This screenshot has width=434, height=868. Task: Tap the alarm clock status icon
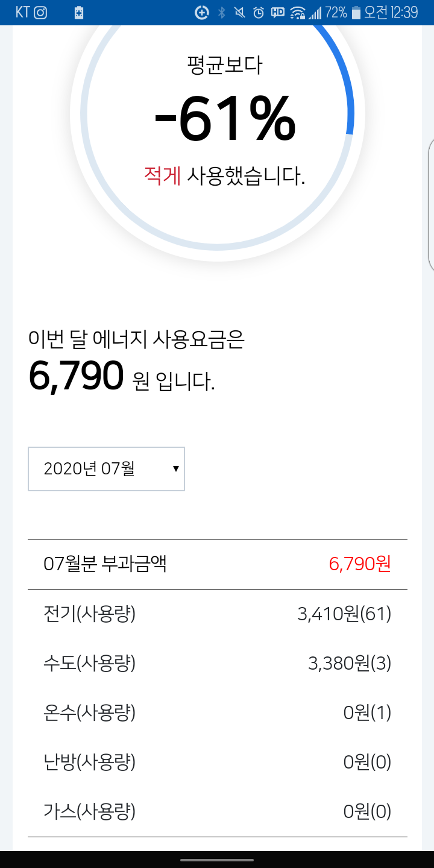[259, 12]
